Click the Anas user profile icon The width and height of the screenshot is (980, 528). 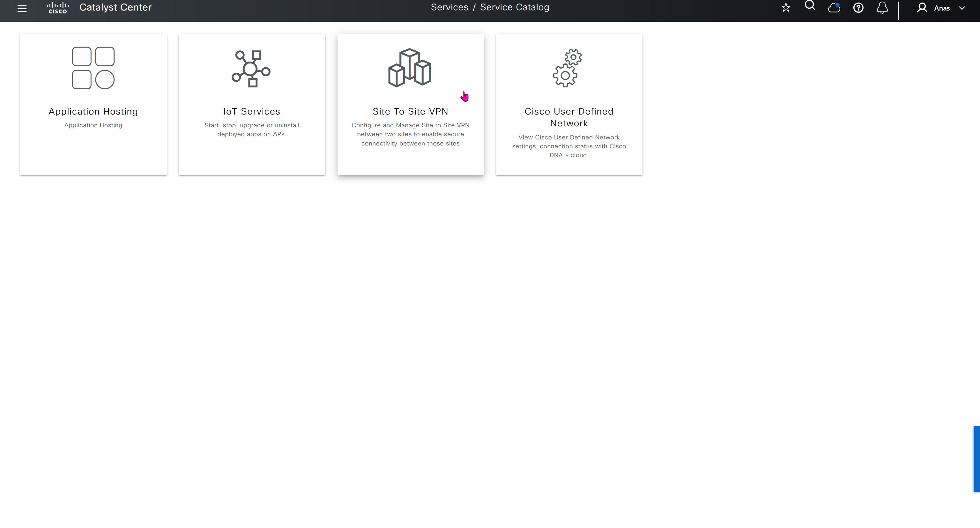pos(922,8)
